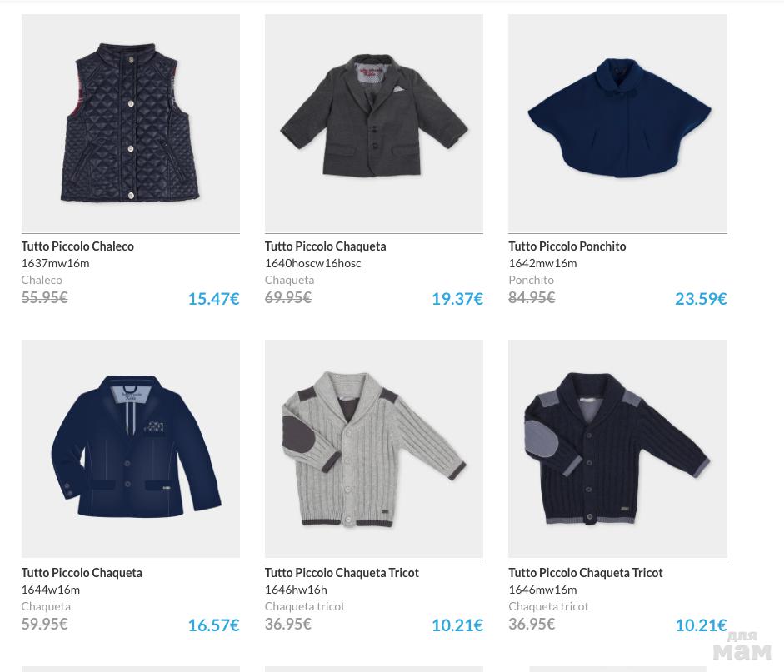Viewport: 784px width, 672px height.
Task: Click the Tutto Piccolo Ponchito title
Action: 567,246
